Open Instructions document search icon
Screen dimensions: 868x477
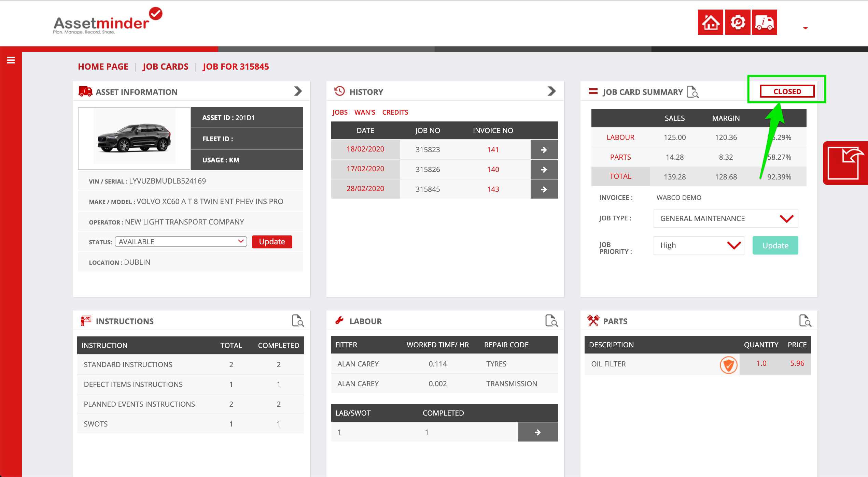click(298, 321)
